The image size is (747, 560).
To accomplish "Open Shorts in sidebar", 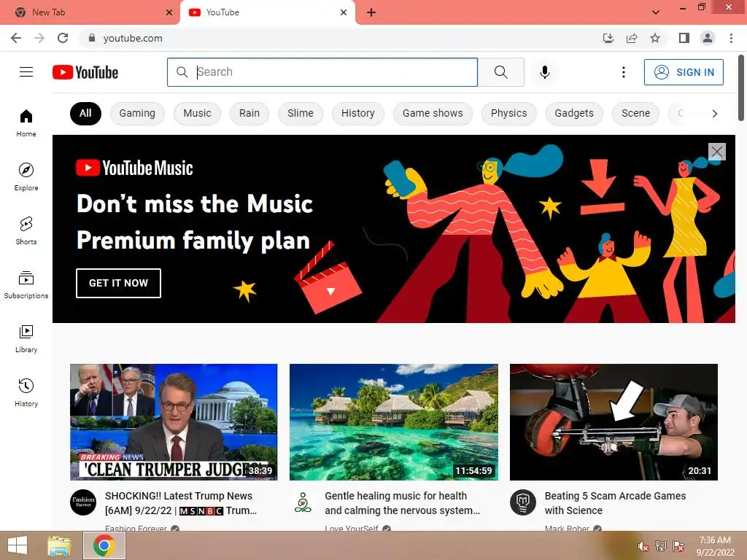I will tap(26, 230).
